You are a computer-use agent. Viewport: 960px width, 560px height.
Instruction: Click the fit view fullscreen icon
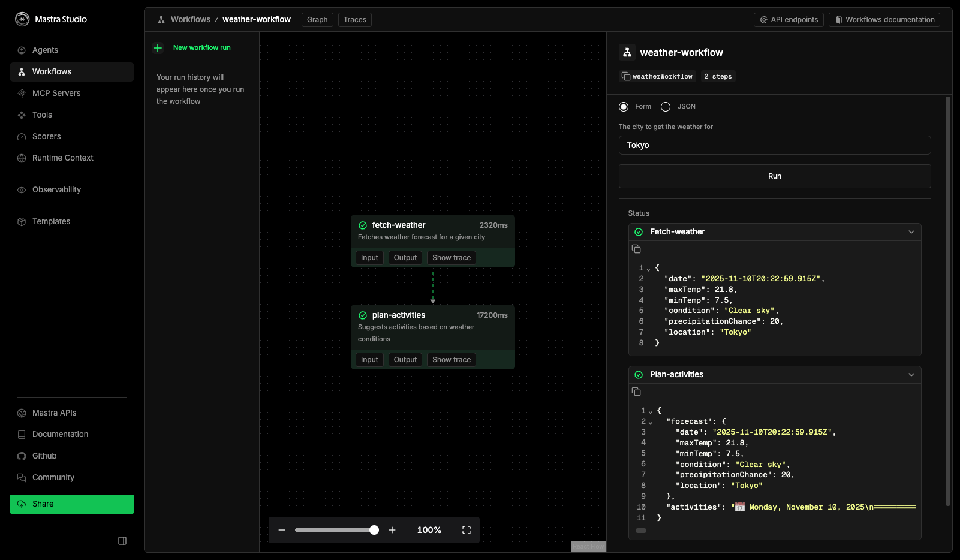point(467,530)
